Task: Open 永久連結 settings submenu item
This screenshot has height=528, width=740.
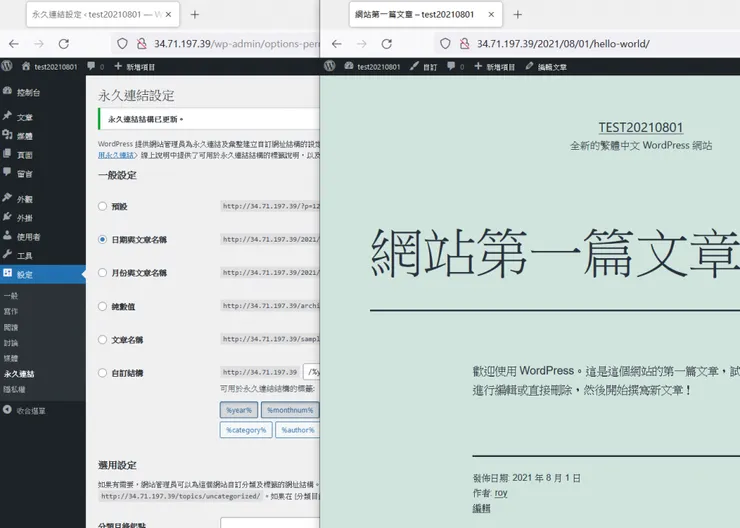Action: [x=19, y=374]
